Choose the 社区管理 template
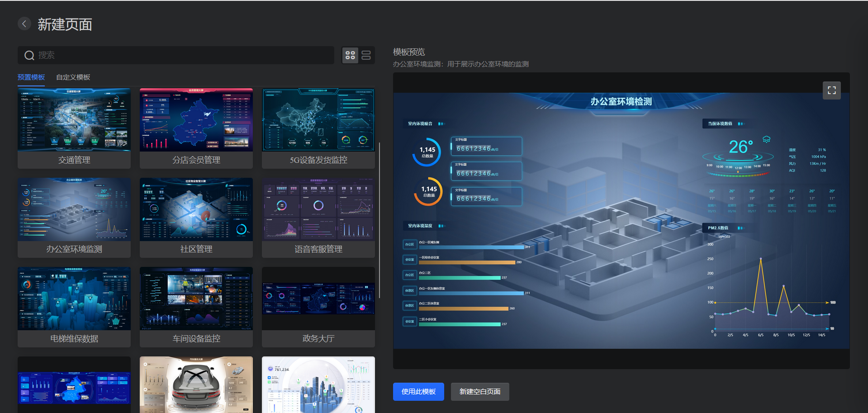 pos(196,209)
